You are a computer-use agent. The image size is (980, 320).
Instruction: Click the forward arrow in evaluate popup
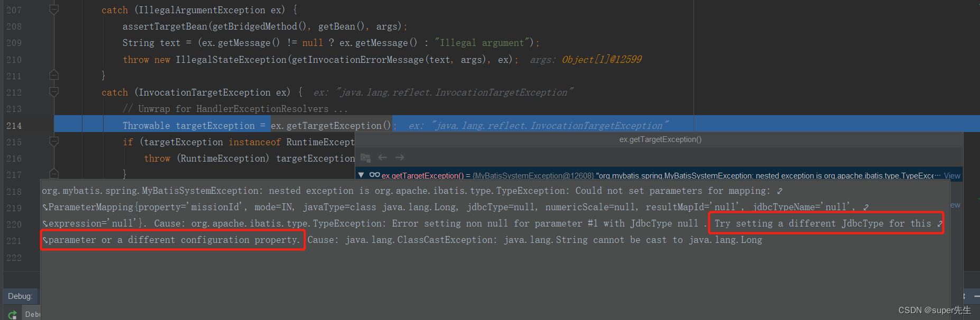[x=400, y=157]
